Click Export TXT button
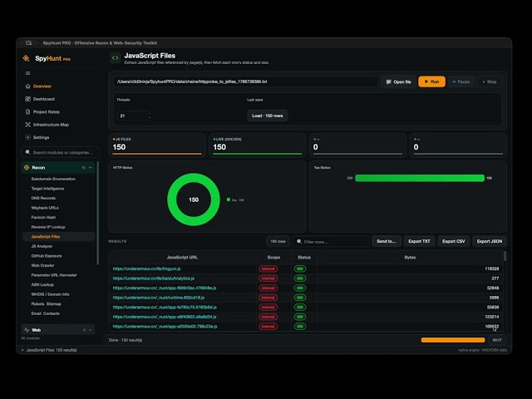 [419, 242]
